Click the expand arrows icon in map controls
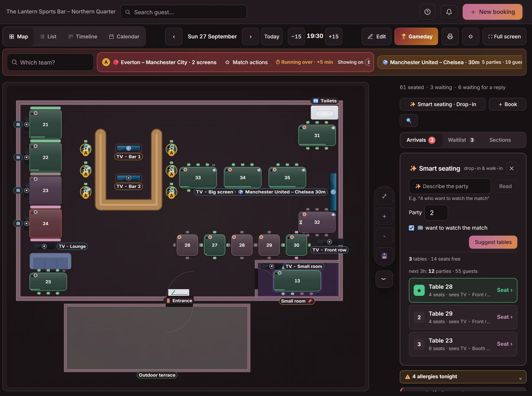 tap(384, 196)
